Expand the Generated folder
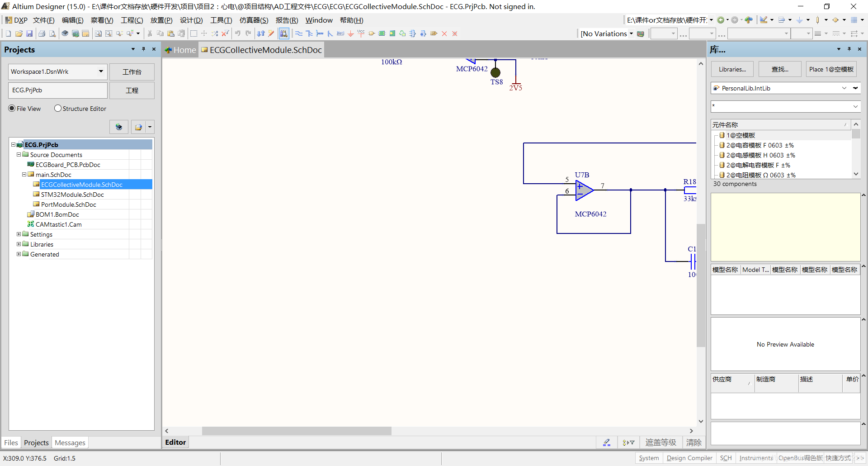Viewport: 868px width, 466px height. [x=19, y=254]
